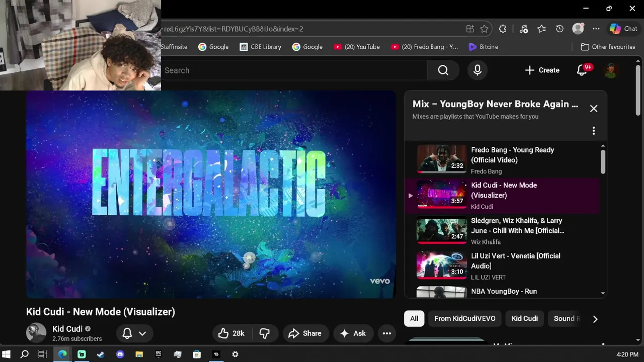
Task: Open Microsoft Store from taskbar
Action: click(197, 354)
